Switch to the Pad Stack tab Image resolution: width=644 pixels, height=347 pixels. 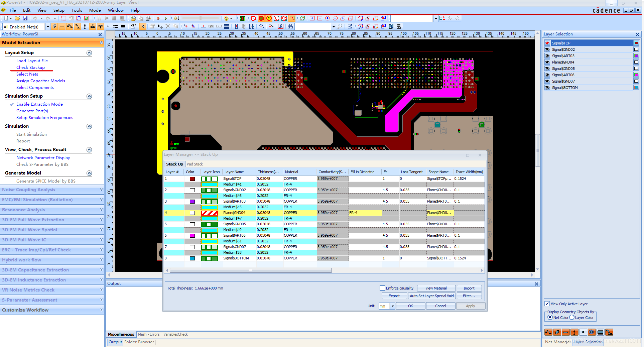click(195, 164)
